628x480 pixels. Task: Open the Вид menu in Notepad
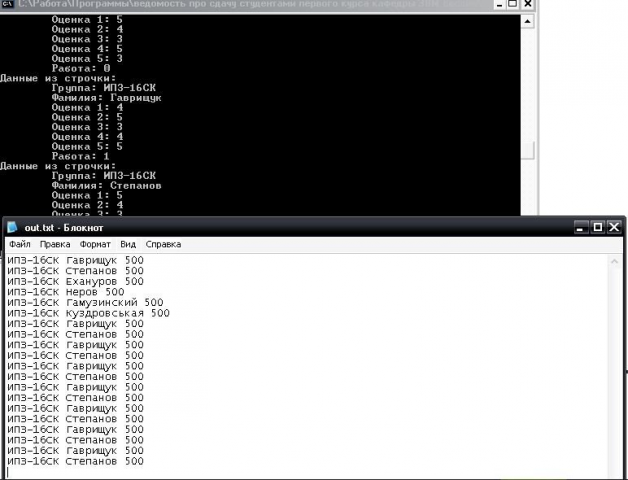128,244
